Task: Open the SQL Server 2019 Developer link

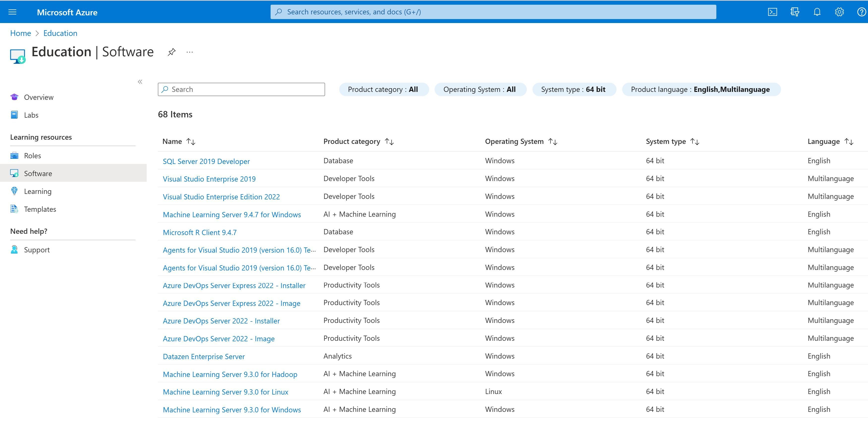Action: pyautogui.click(x=206, y=161)
